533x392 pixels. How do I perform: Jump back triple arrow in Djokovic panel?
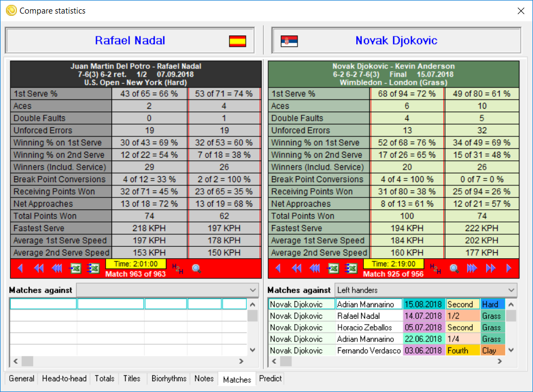[314, 269]
